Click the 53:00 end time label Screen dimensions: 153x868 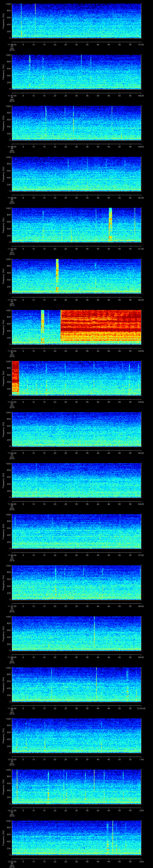click(141, 351)
